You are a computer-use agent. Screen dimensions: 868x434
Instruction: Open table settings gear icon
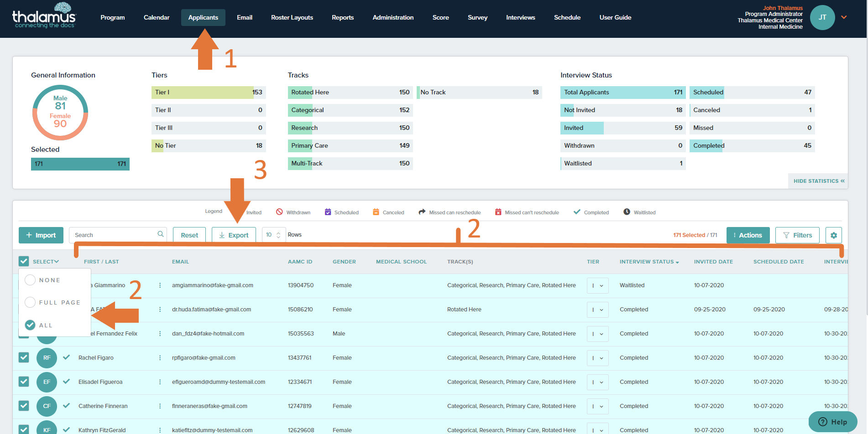(834, 235)
